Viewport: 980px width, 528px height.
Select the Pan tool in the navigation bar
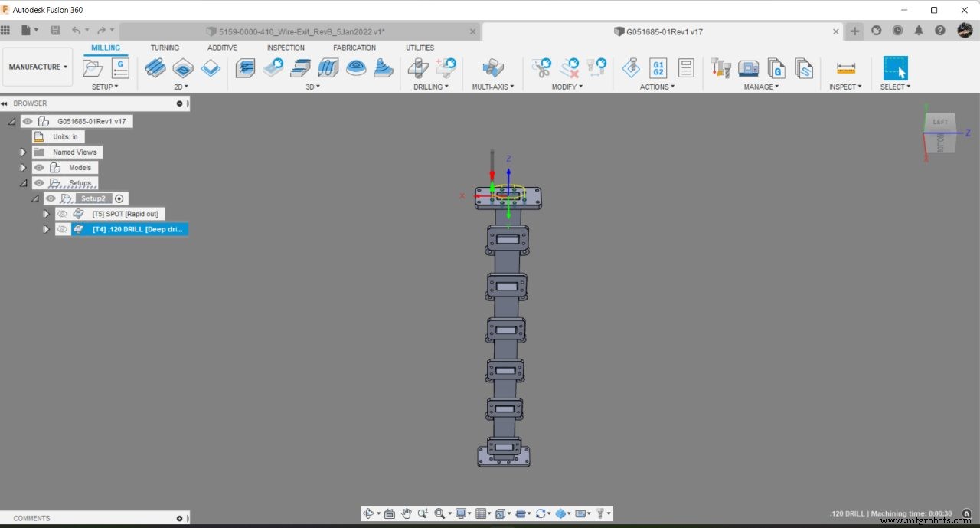click(x=405, y=513)
